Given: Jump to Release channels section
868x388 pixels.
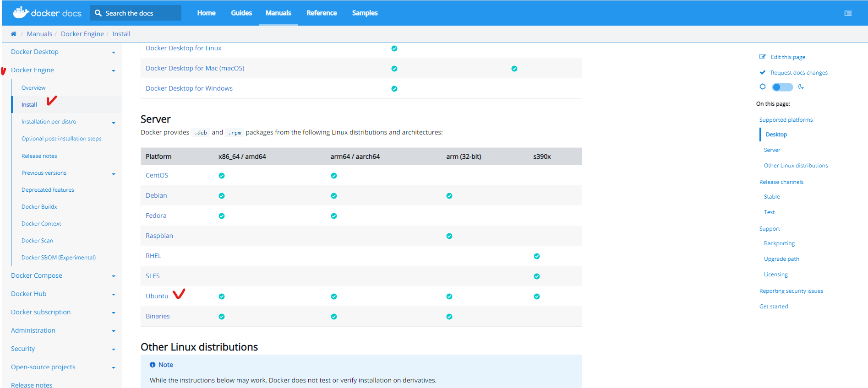Looking at the screenshot, I should coord(781,182).
